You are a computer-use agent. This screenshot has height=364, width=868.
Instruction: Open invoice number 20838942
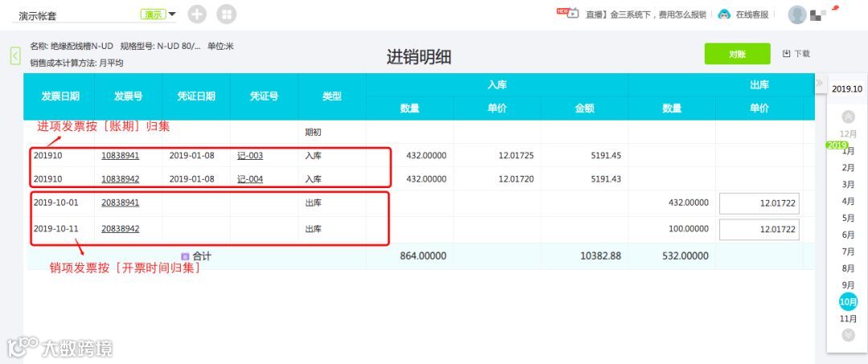[x=120, y=228]
